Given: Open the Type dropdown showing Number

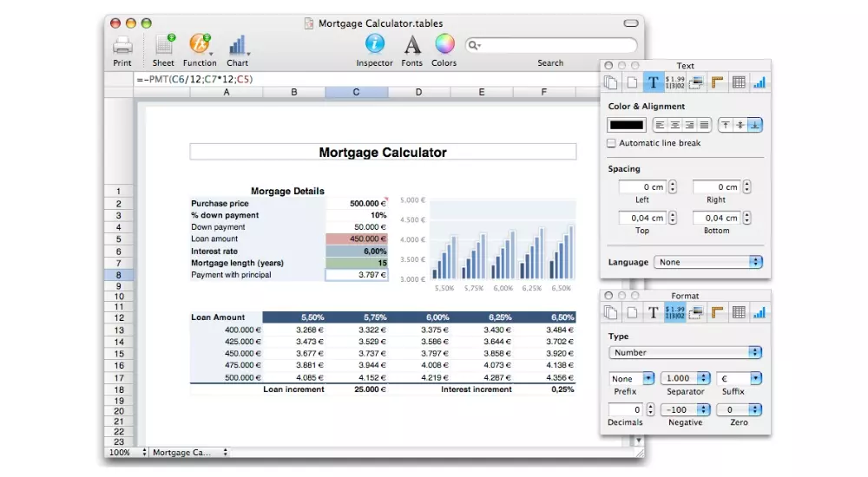Looking at the screenshot, I should (685, 352).
